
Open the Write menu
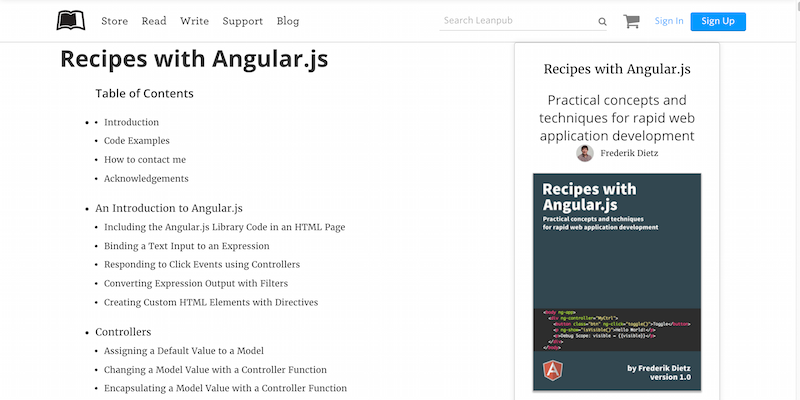click(x=194, y=21)
